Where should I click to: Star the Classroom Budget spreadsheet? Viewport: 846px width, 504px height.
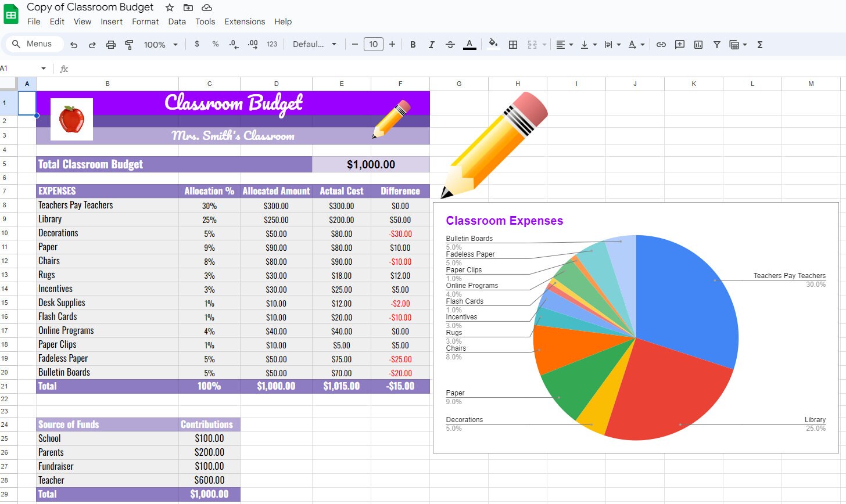pyautogui.click(x=169, y=8)
